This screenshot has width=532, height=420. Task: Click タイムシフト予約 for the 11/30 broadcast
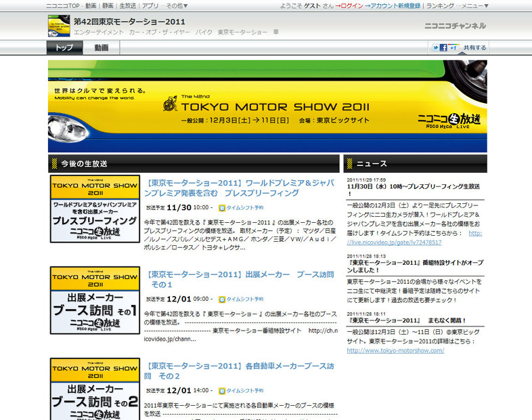click(244, 208)
